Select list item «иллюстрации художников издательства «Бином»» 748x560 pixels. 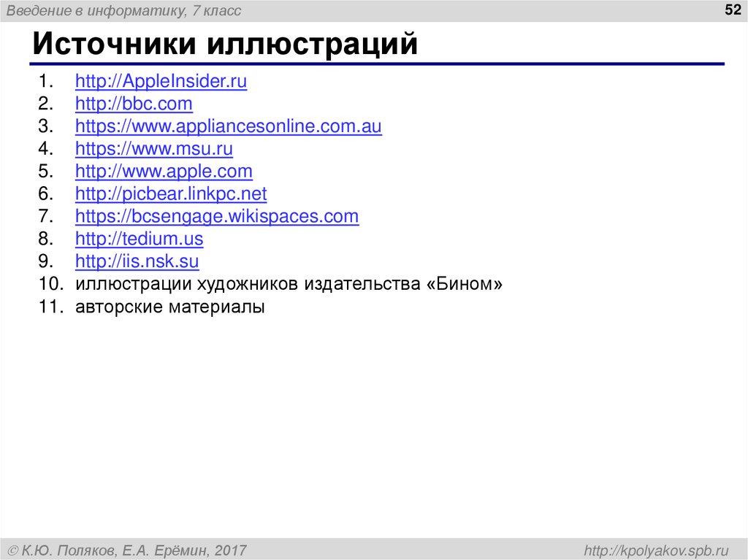(x=289, y=284)
